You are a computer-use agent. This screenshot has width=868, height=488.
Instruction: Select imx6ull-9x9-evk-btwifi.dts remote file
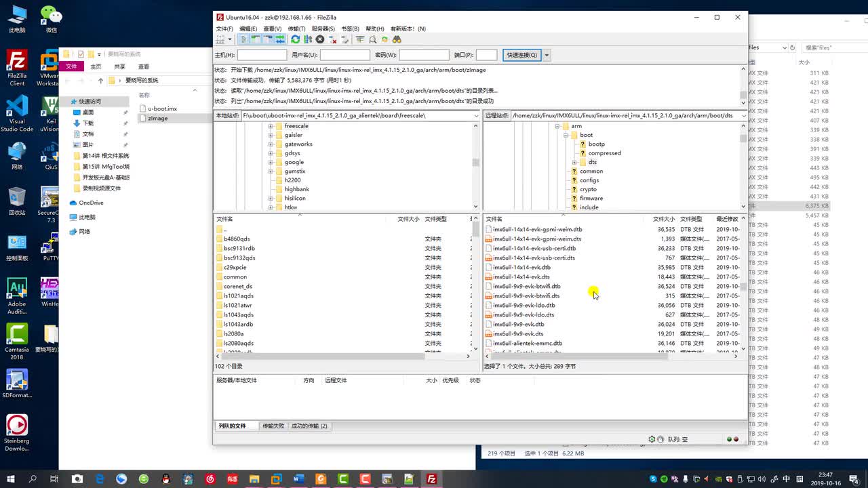(x=526, y=296)
